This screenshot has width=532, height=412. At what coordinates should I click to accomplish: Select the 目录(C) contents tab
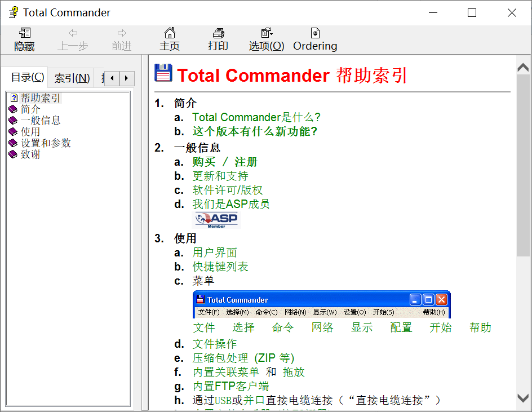pos(28,77)
